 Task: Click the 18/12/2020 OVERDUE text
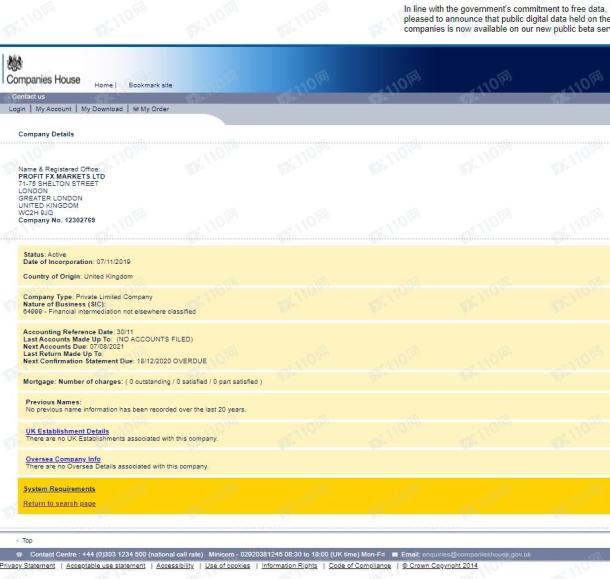coord(172,361)
